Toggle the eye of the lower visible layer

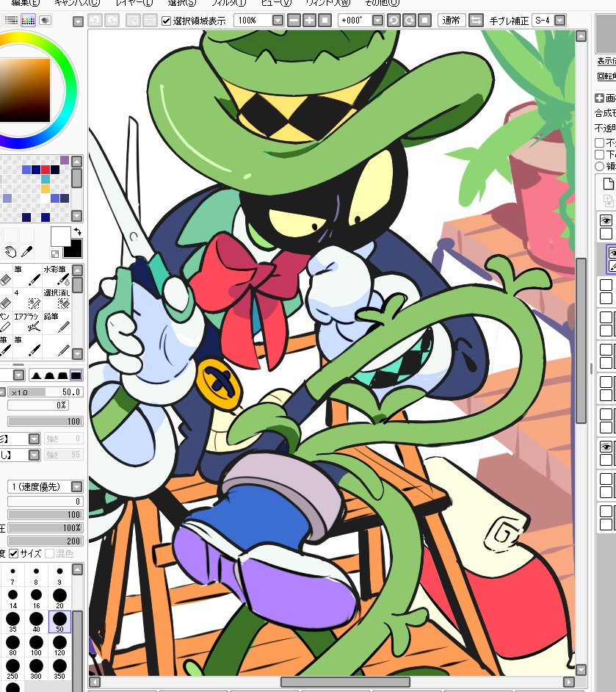click(x=606, y=447)
